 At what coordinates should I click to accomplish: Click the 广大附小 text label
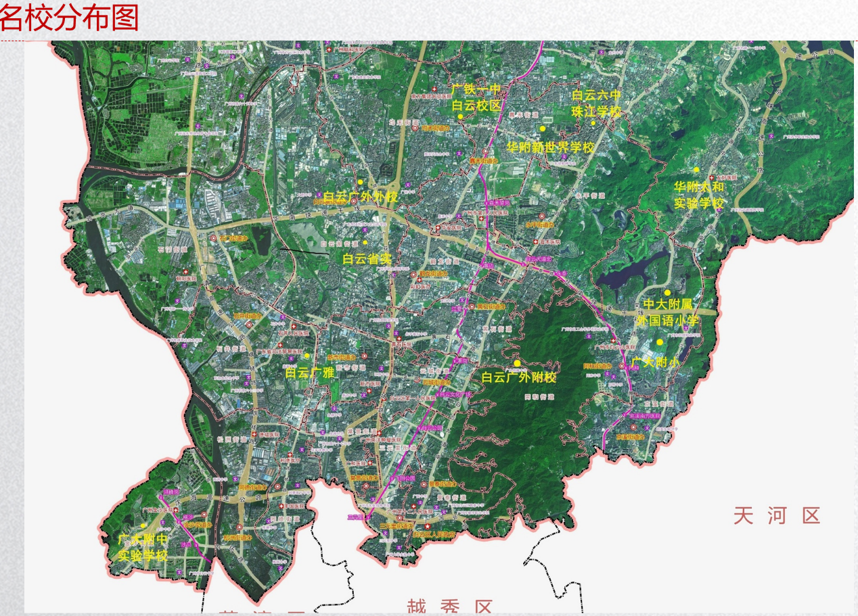point(655,363)
